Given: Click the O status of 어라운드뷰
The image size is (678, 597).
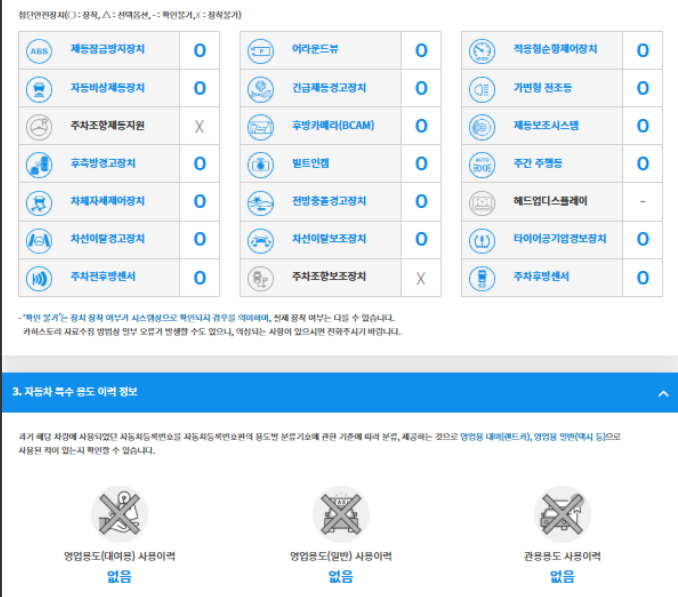Looking at the screenshot, I should click(x=421, y=51).
